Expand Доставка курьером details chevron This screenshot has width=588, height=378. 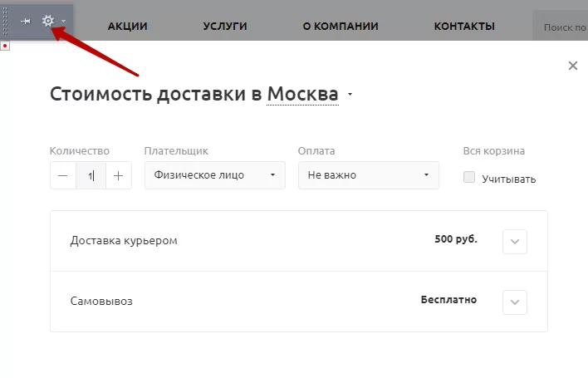click(515, 242)
